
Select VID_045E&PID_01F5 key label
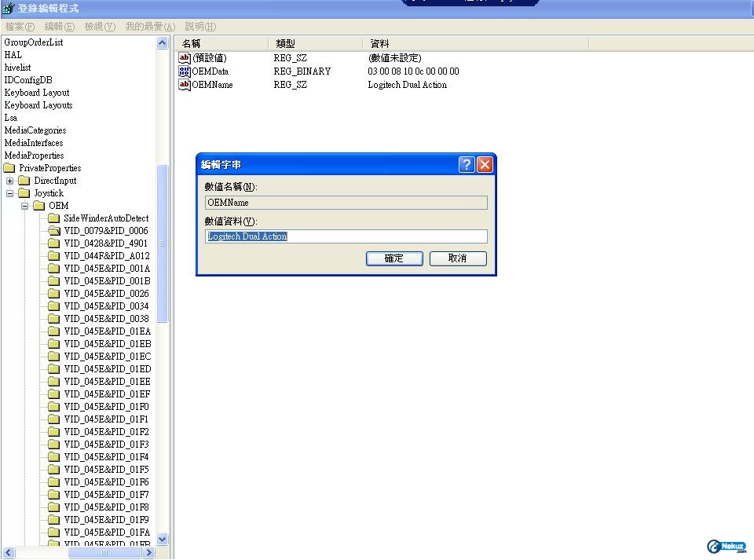[106, 469]
